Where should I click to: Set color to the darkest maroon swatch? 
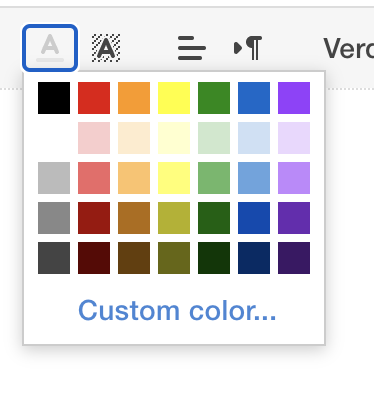tap(94, 258)
